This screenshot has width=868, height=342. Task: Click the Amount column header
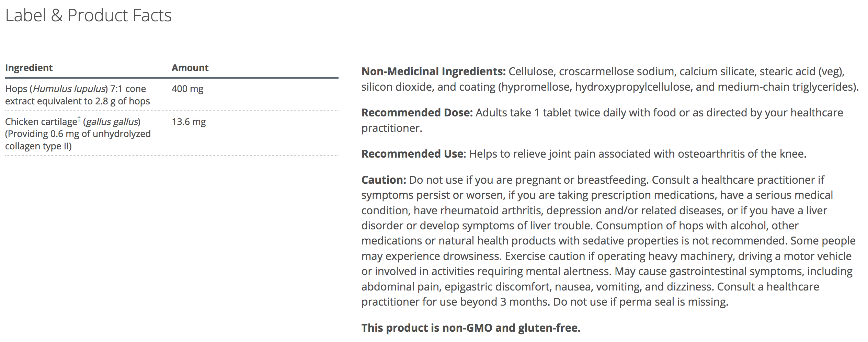pyautogui.click(x=190, y=68)
